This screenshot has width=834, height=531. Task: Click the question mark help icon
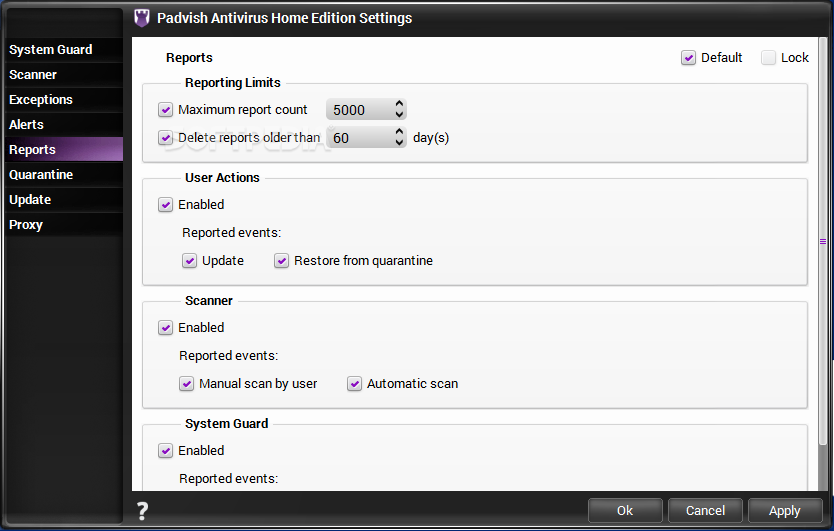142,511
